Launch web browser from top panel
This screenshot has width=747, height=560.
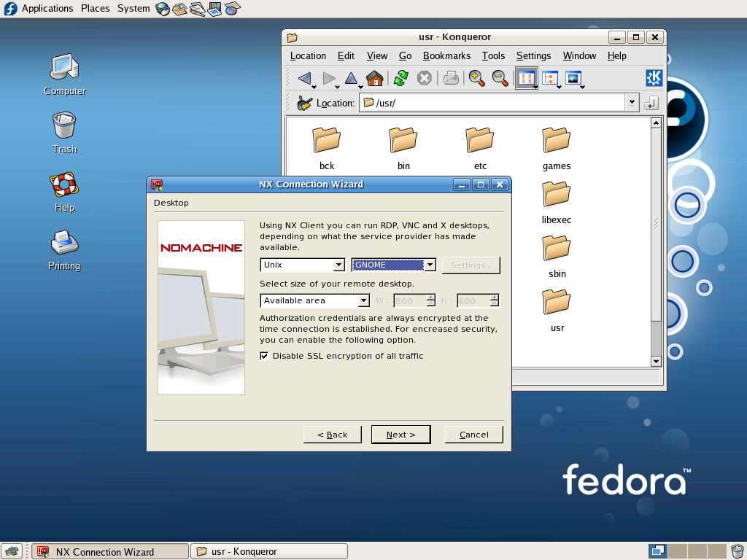163,9
